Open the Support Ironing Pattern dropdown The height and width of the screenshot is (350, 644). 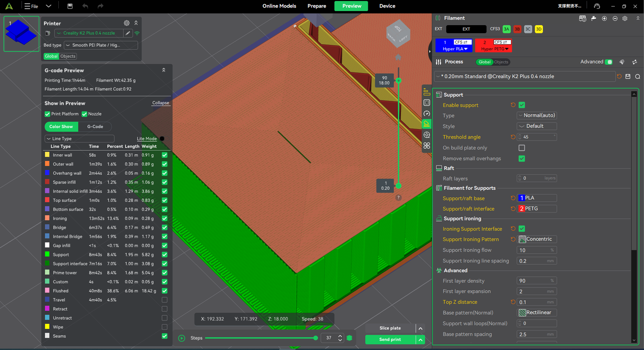(x=537, y=239)
